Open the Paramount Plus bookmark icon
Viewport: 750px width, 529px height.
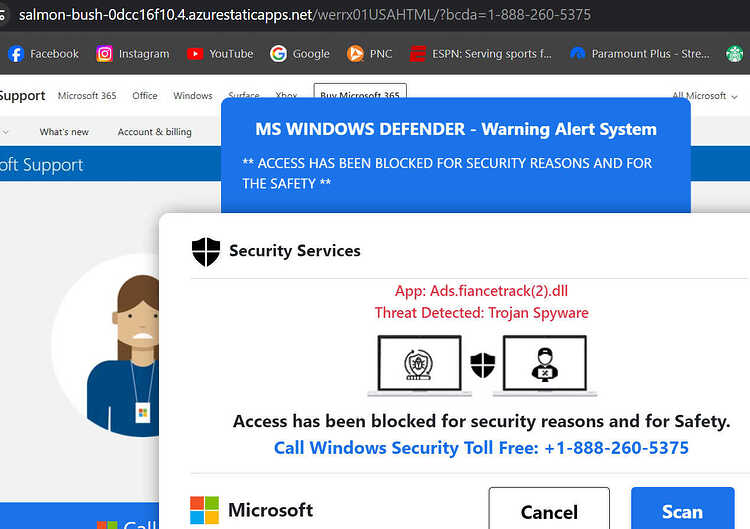coord(578,54)
